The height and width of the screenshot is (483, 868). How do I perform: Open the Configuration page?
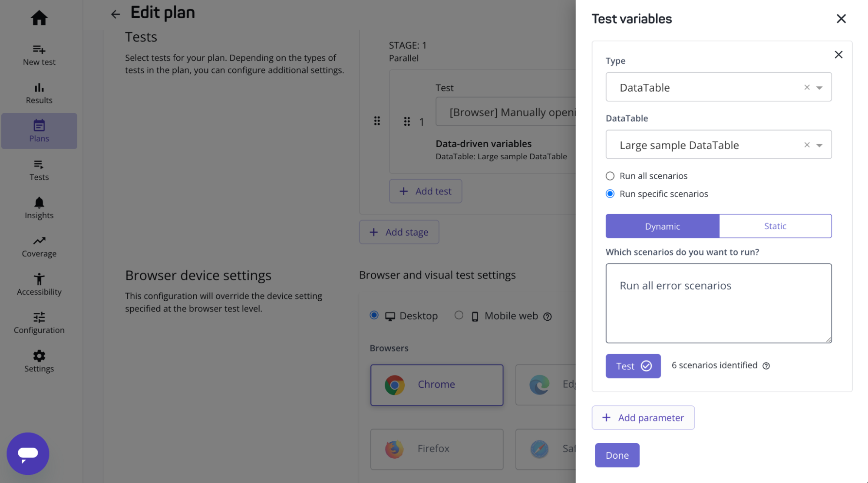(x=39, y=322)
